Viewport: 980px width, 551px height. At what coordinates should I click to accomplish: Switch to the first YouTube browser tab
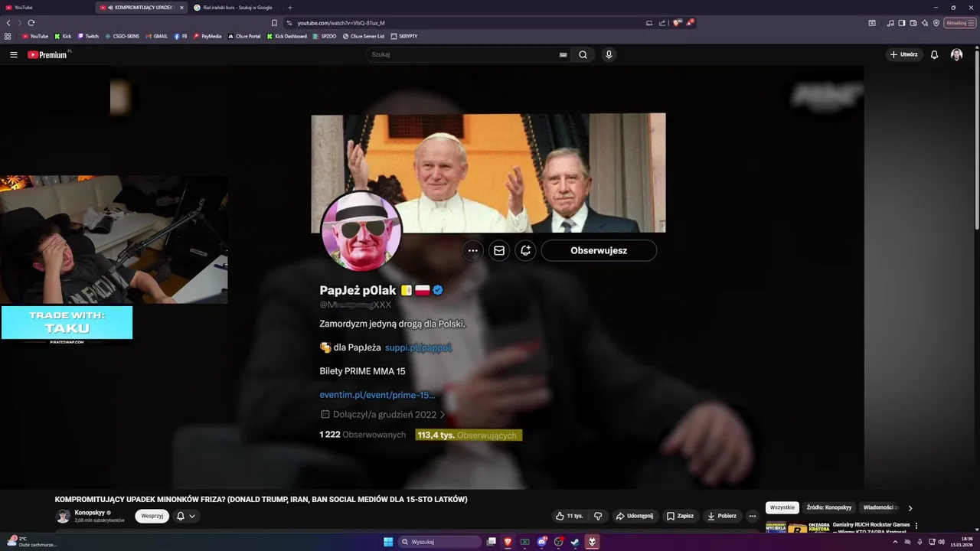click(x=46, y=8)
